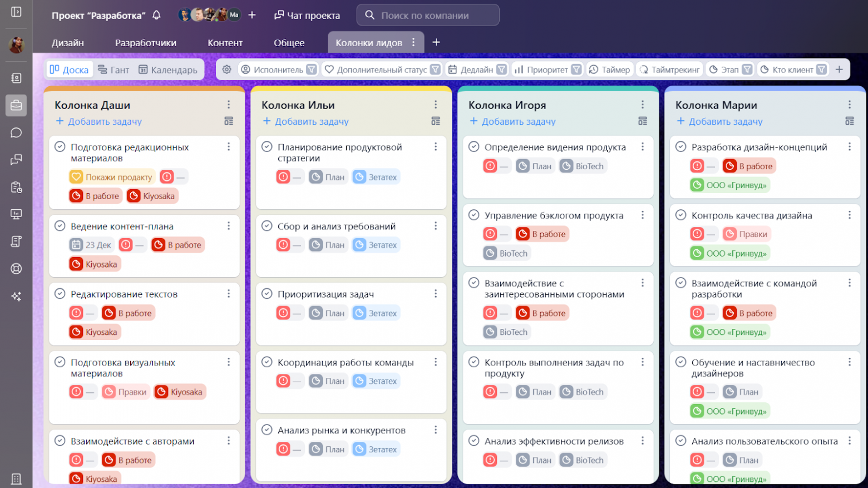Click the notification bell next to project name
This screenshot has width=868, height=488.
[156, 15]
